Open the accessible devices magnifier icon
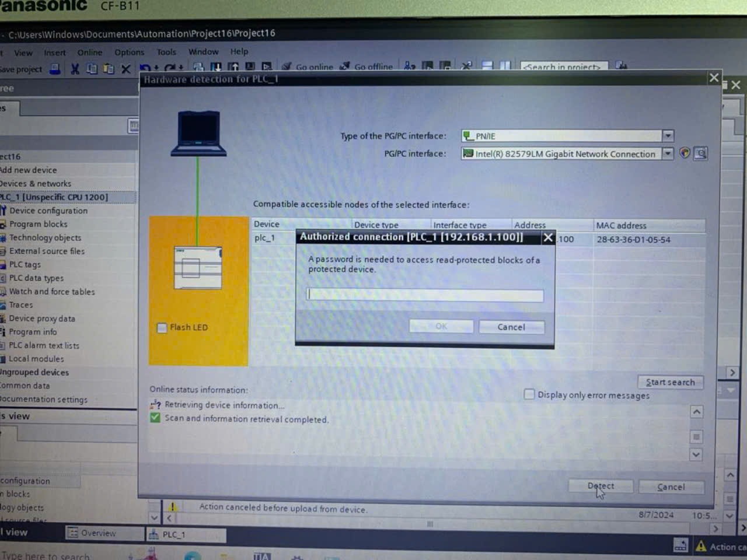 pyautogui.click(x=700, y=153)
